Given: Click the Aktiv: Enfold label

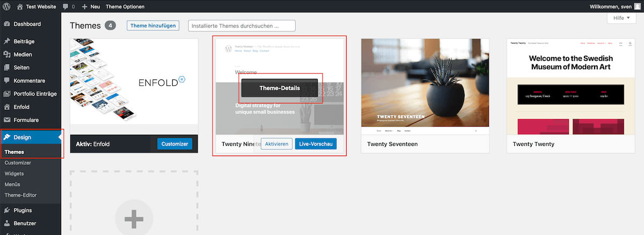Looking at the screenshot, I should click(x=93, y=144).
